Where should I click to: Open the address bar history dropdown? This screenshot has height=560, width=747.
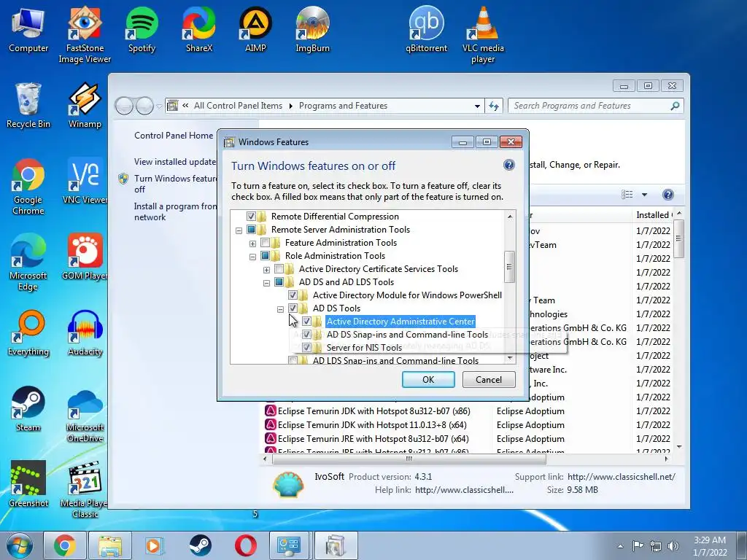pyautogui.click(x=477, y=106)
